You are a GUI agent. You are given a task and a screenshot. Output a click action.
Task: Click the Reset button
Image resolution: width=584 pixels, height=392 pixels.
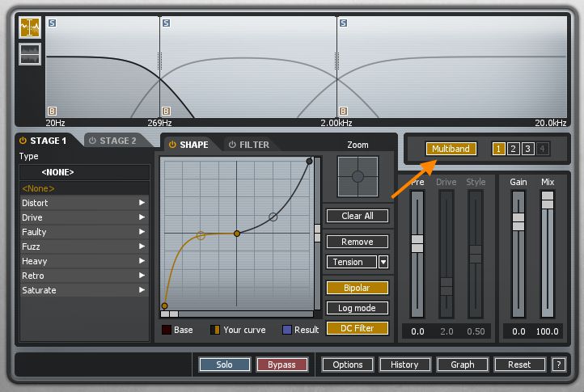(519, 365)
